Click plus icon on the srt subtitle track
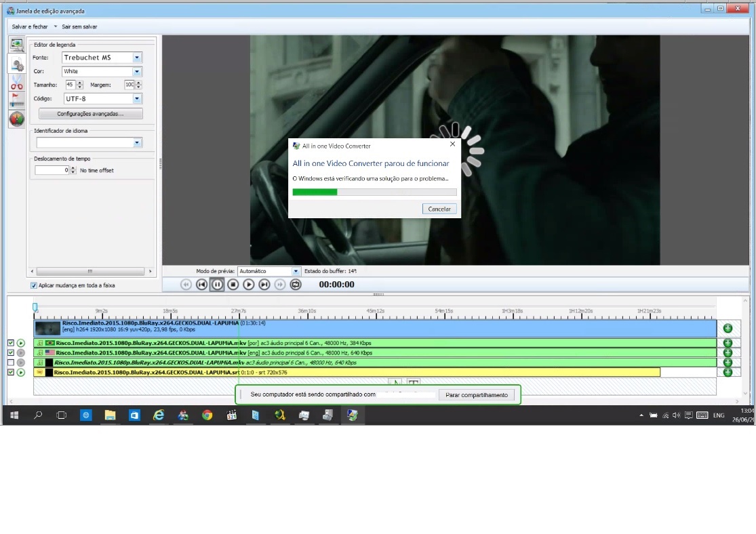The height and width of the screenshot is (534, 756). click(x=728, y=372)
